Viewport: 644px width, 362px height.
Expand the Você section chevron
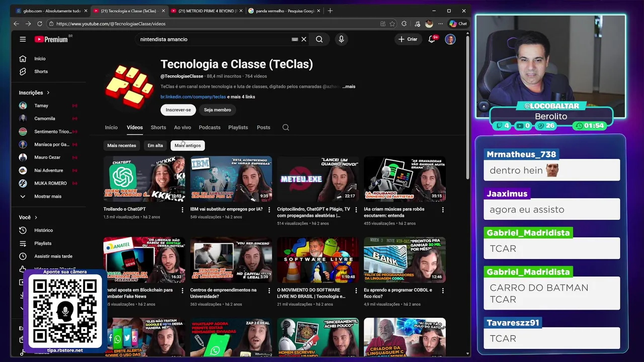pos(36,217)
